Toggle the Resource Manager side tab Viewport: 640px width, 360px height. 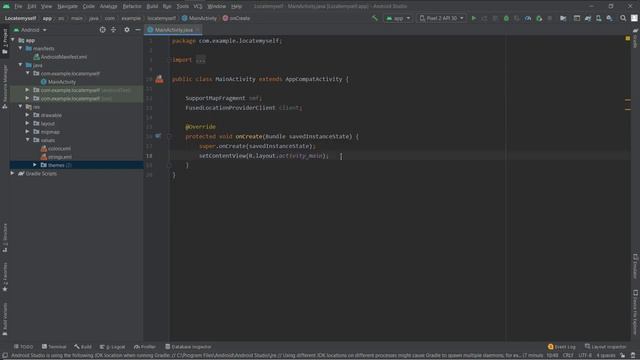coord(4,87)
